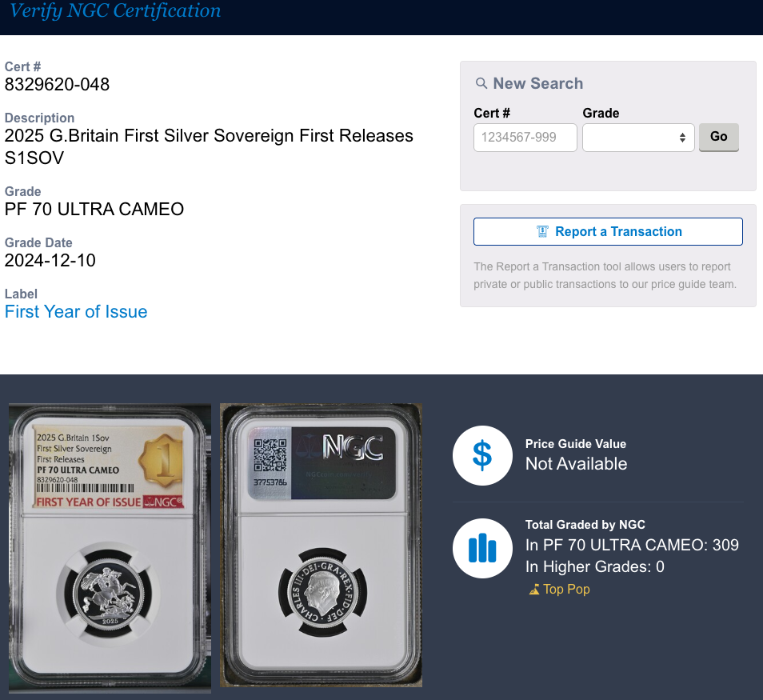Open the Grade dropdown selector

tap(638, 138)
